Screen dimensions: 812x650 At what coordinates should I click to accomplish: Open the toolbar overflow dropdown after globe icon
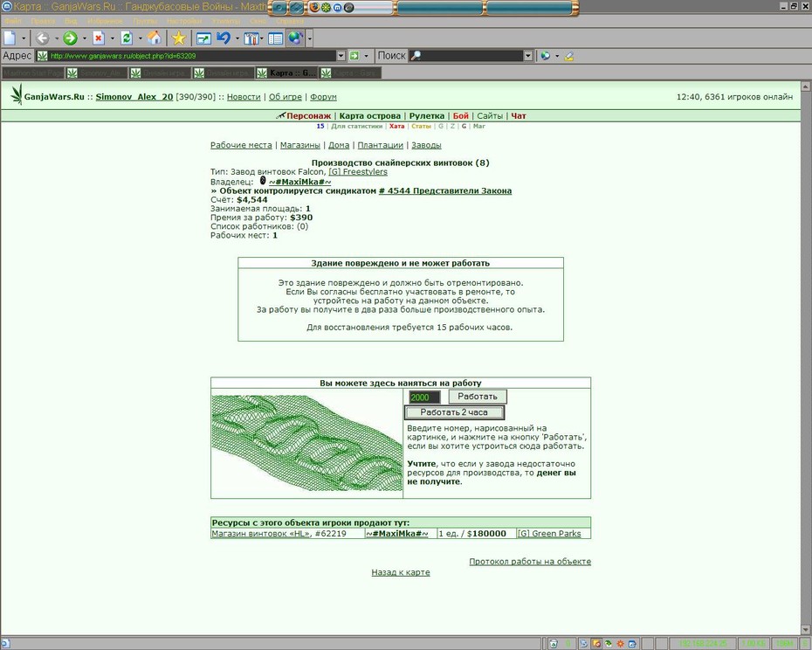pyautogui.click(x=310, y=38)
